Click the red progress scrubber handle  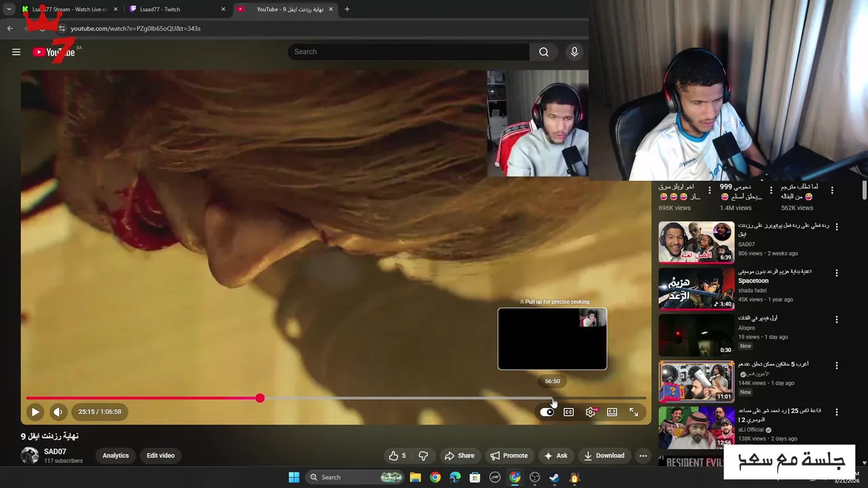coord(260,399)
